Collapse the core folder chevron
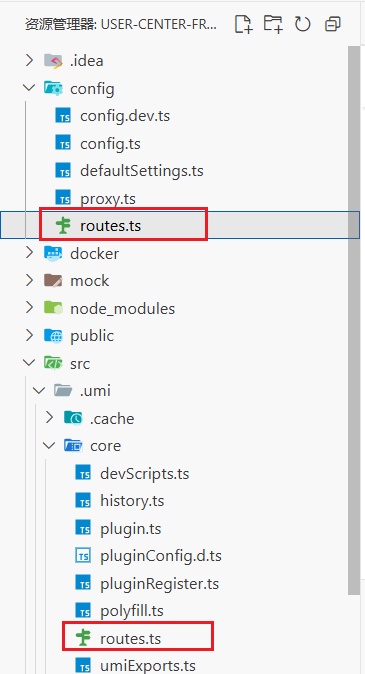This screenshot has width=365, height=674. click(x=49, y=446)
